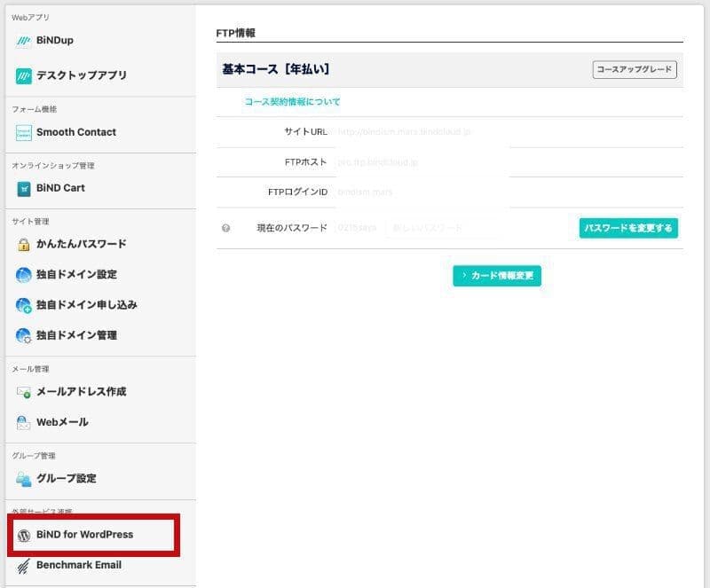Click the BiNDup app icon

pyautogui.click(x=24, y=41)
